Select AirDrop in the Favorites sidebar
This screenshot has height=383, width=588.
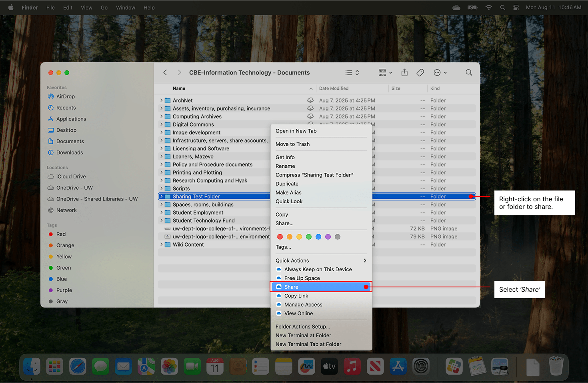pyautogui.click(x=66, y=96)
